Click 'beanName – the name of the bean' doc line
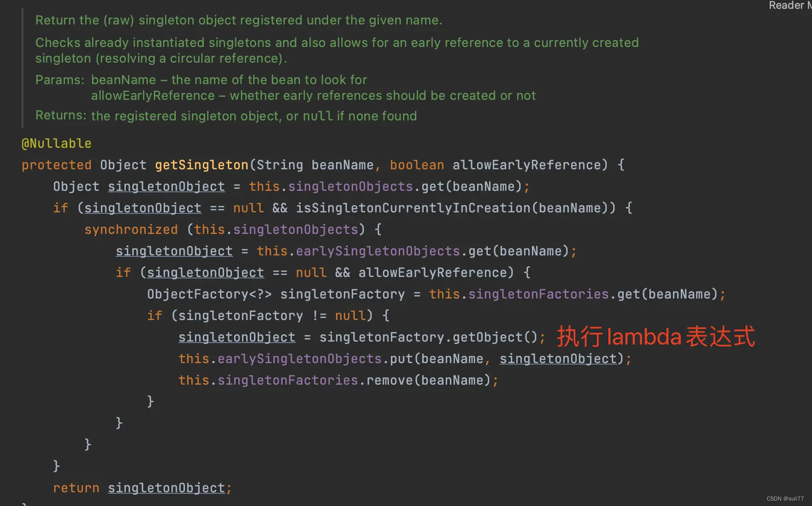This screenshot has width=812, height=506. pyautogui.click(x=229, y=80)
